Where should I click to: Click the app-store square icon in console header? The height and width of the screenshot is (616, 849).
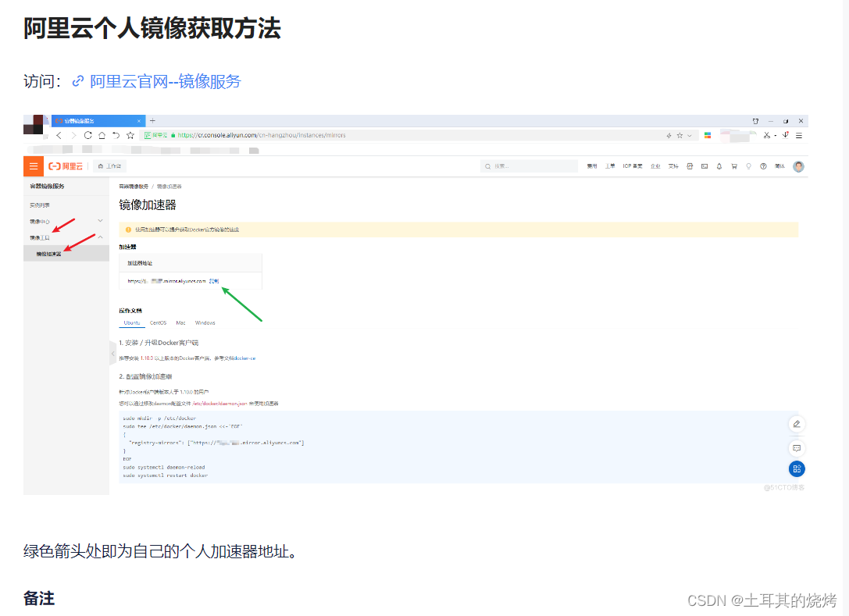tap(690, 166)
